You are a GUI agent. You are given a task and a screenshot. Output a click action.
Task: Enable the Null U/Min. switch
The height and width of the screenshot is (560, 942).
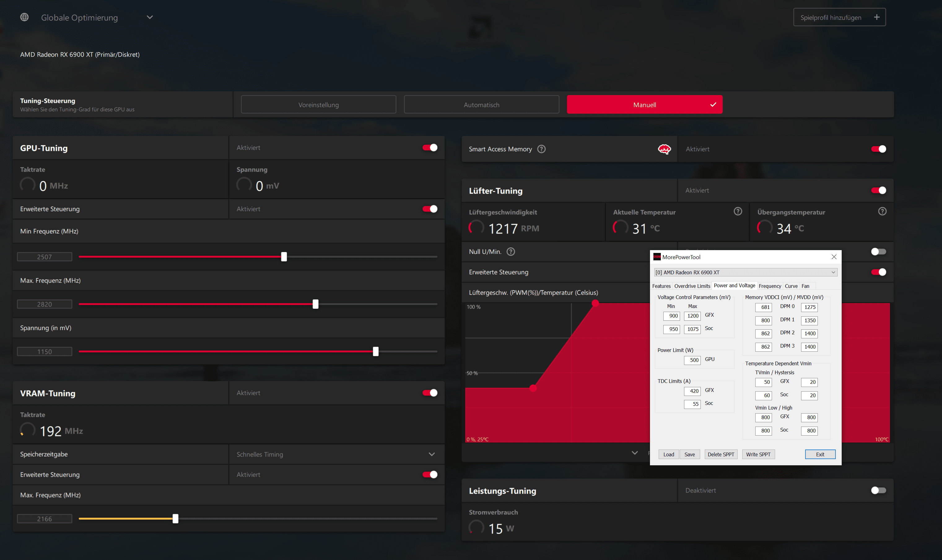pyautogui.click(x=879, y=252)
